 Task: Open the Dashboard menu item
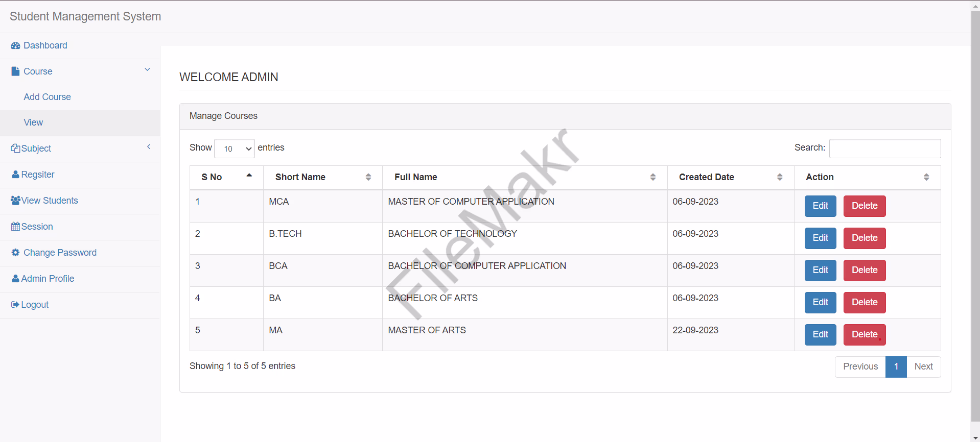(80, 45)
